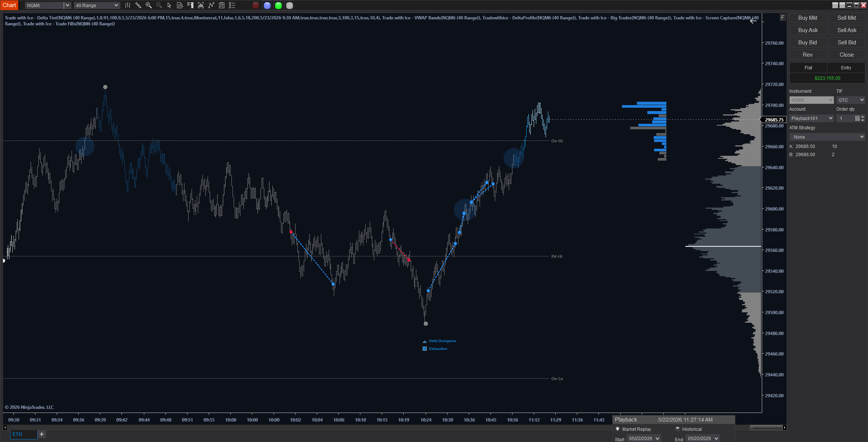Click the Chart menu label
The width and height of the screenshot is (868, 442).
[9, 5]
